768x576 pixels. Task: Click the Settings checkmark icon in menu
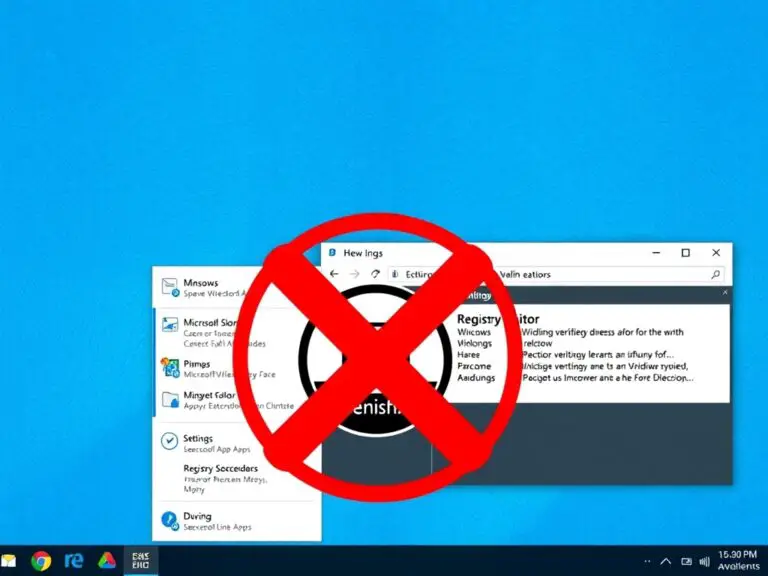[x=169, y=441]
